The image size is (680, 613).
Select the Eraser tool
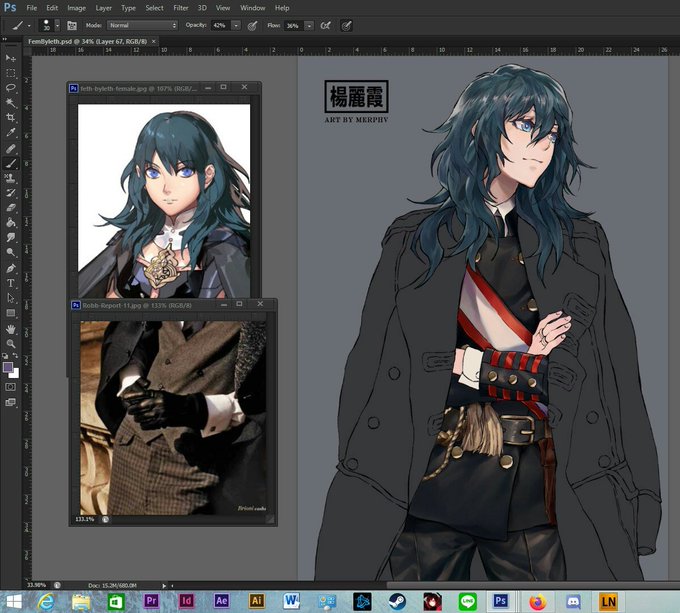pos(11,208)
